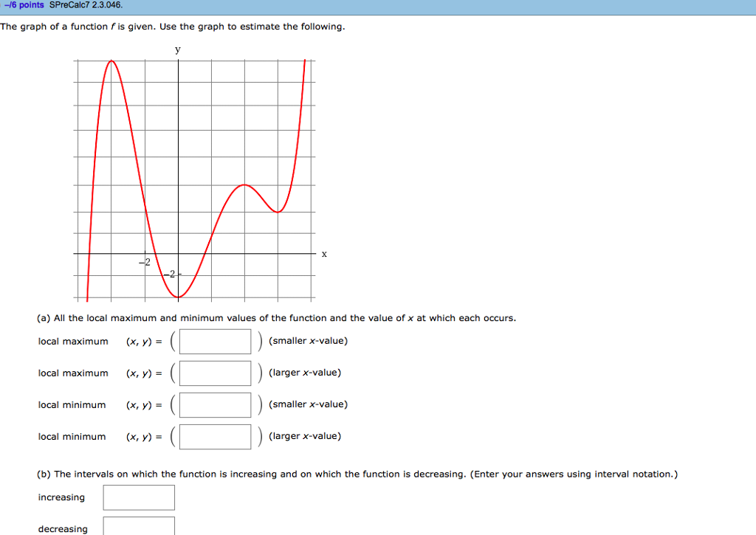Click the increasing interval answer box
The height and width of the screenshot is (535, 756).
pyautogui.click(x=139, y=497)
